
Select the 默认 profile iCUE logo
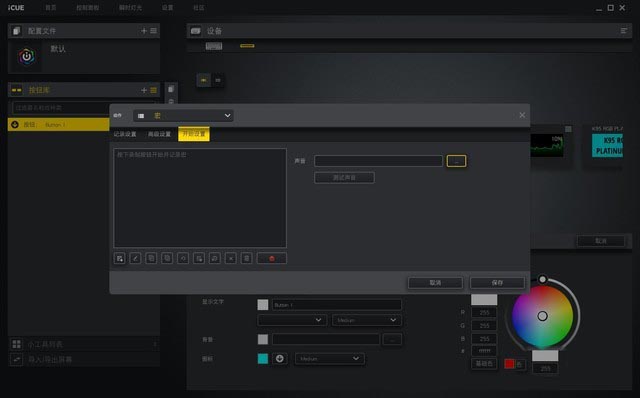(x=27, y=56)
